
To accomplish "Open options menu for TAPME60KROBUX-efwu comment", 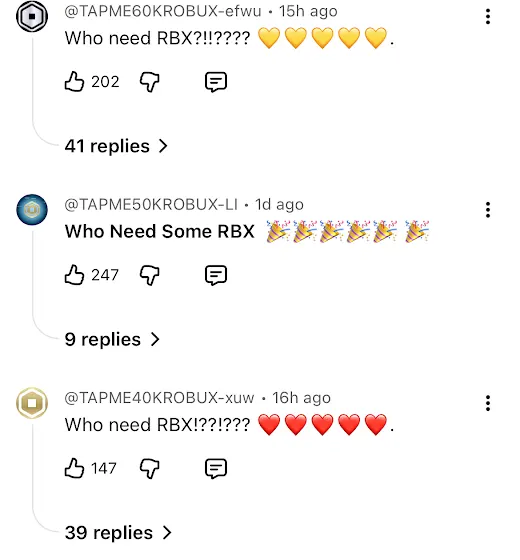I will pos(488,16).
